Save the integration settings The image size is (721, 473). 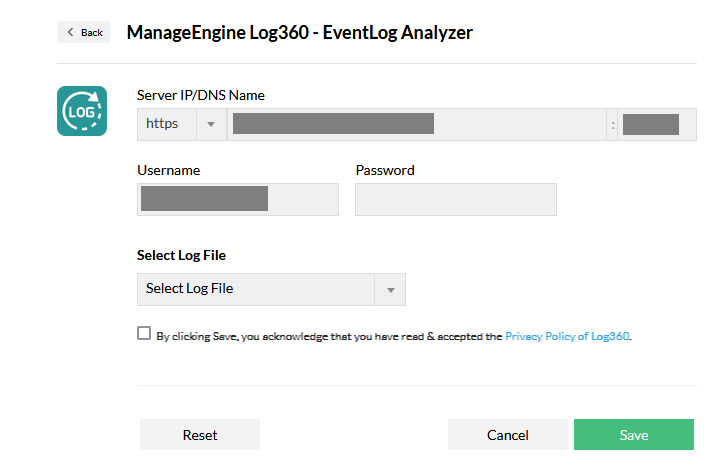[x=633, y=435]
